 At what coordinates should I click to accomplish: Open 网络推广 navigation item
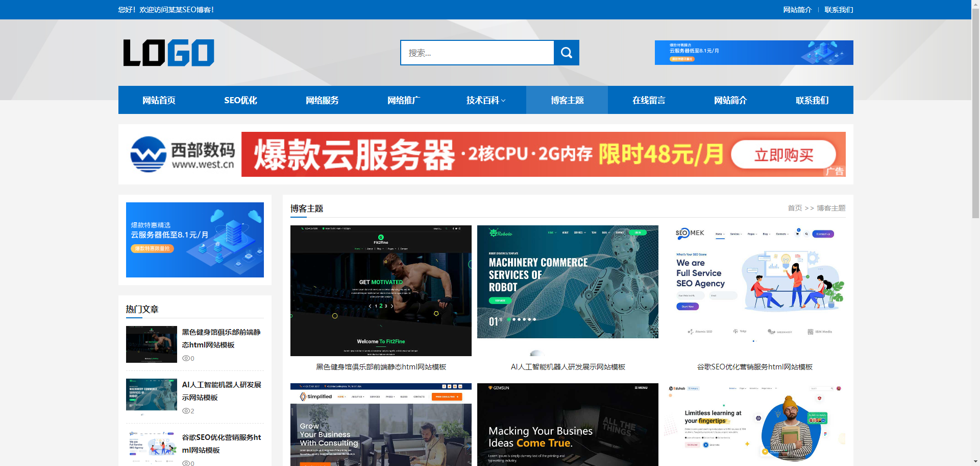[404, 100]
